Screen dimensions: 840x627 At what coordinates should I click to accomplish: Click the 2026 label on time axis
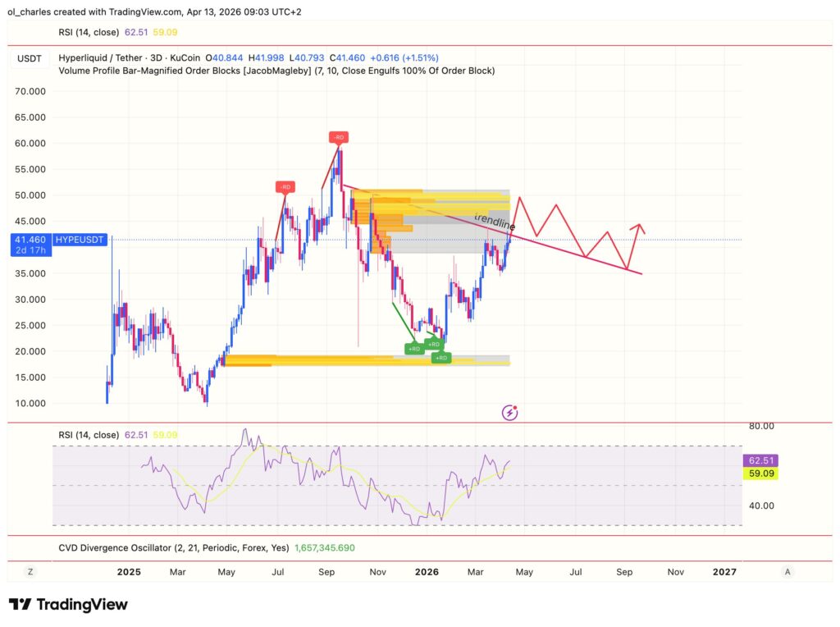click(x=426, y=571)
